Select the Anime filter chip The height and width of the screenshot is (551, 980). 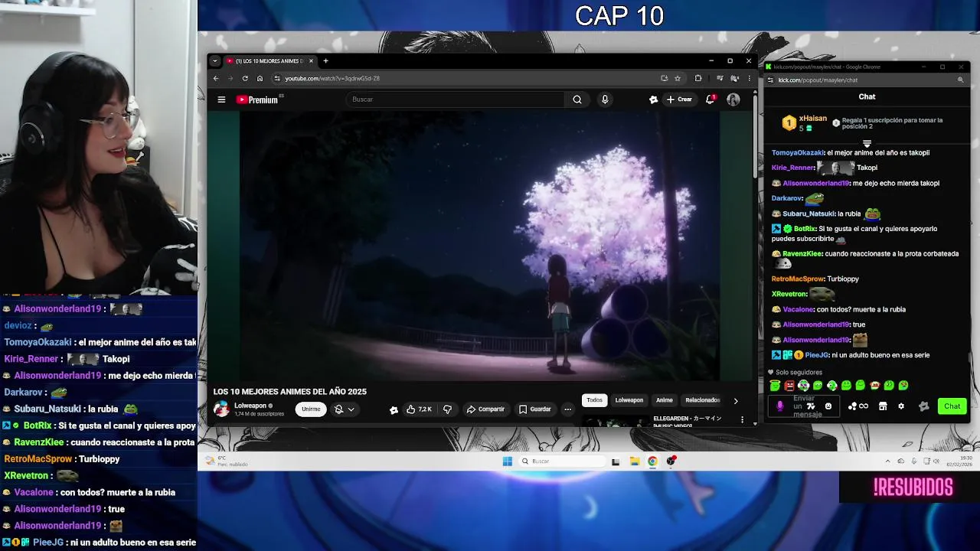665,400
